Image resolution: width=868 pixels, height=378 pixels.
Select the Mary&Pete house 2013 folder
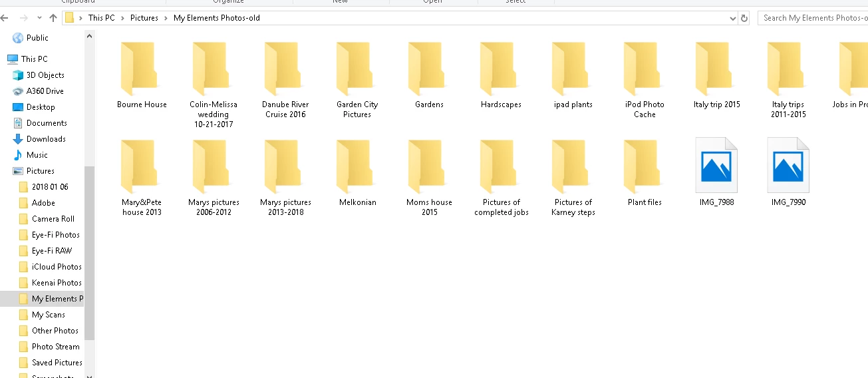[142, 178]
